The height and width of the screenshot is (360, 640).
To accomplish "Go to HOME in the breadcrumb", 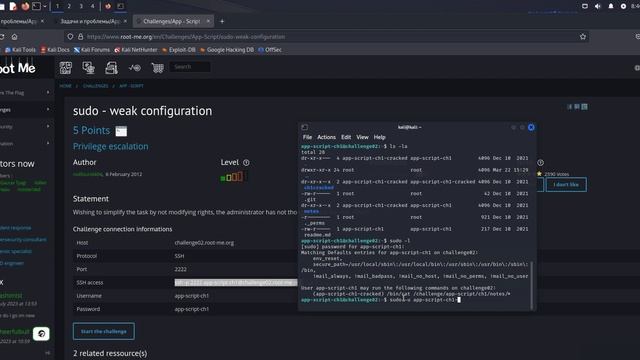I will tap(65, 86).
